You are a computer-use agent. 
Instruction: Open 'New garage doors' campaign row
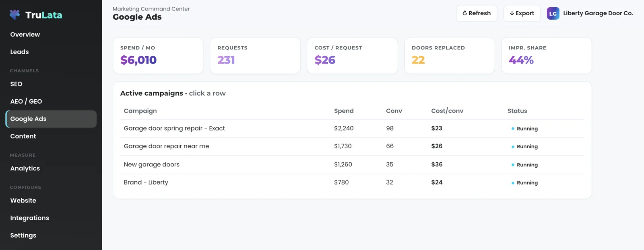[x=352, y=165]
